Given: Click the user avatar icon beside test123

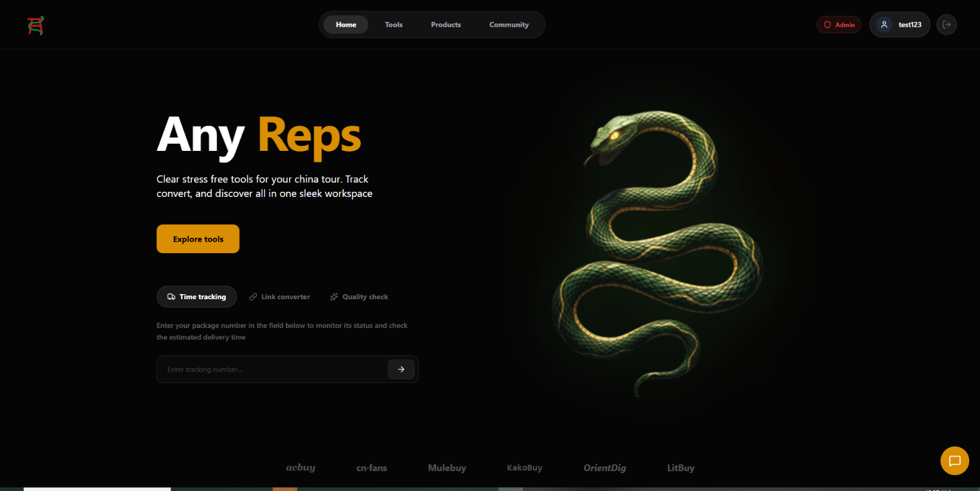Looking at the screenshot, I should (884, 24).
